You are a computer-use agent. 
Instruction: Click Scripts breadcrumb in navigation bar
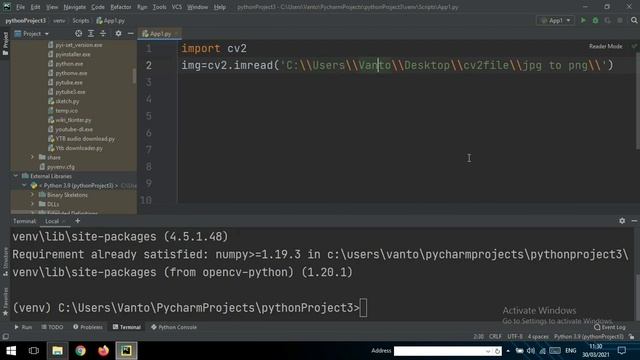[x=80, y=20]
